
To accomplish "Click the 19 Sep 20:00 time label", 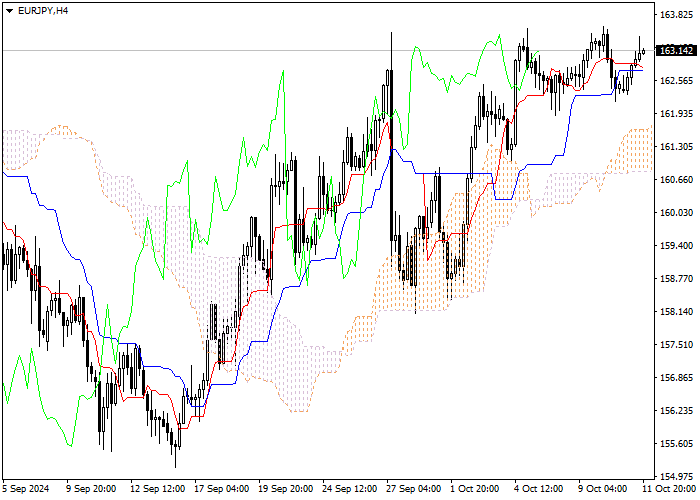I will (x=286, y=489).
